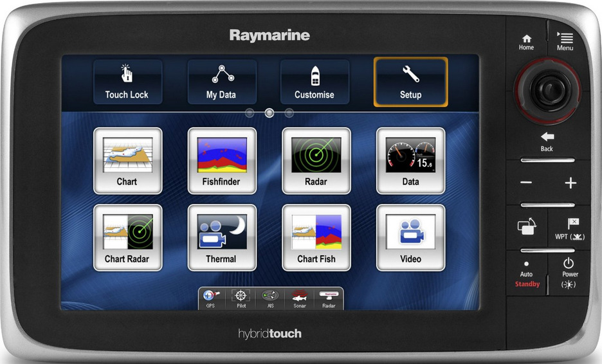Select the first page indicator dot
Viewport: 602px width, 364px height.
(250, 113)
